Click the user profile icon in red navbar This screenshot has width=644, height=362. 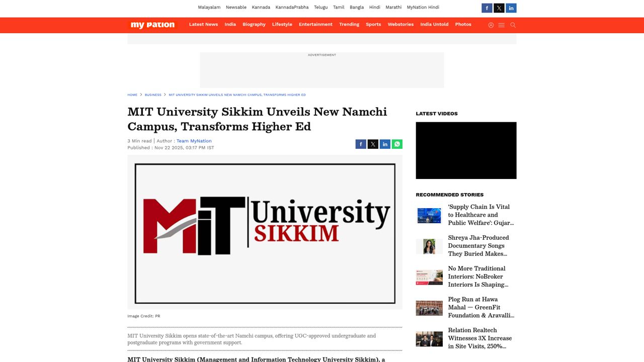pyautogui.click(x=491, y=25)
